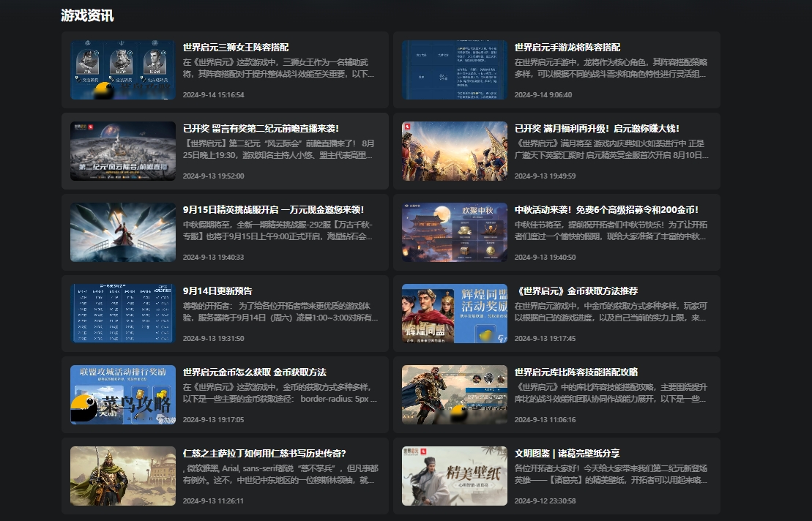The image size is (812, 521).
Task: Click 世界启元库比阵容技能搭配攻略 title
Action: 576,372
